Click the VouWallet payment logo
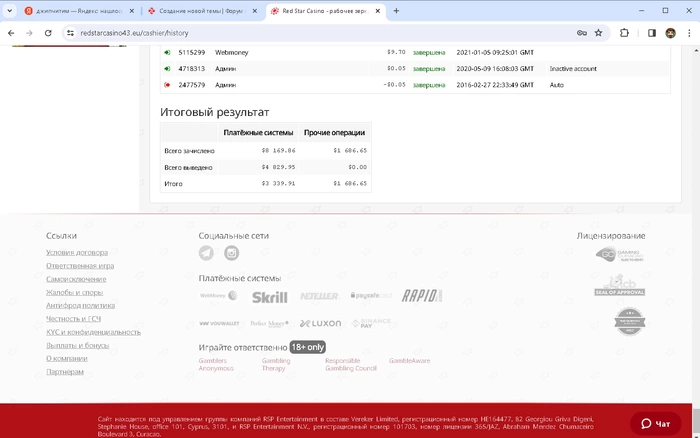Screen dimensions: 700x438 click(219, 323)
